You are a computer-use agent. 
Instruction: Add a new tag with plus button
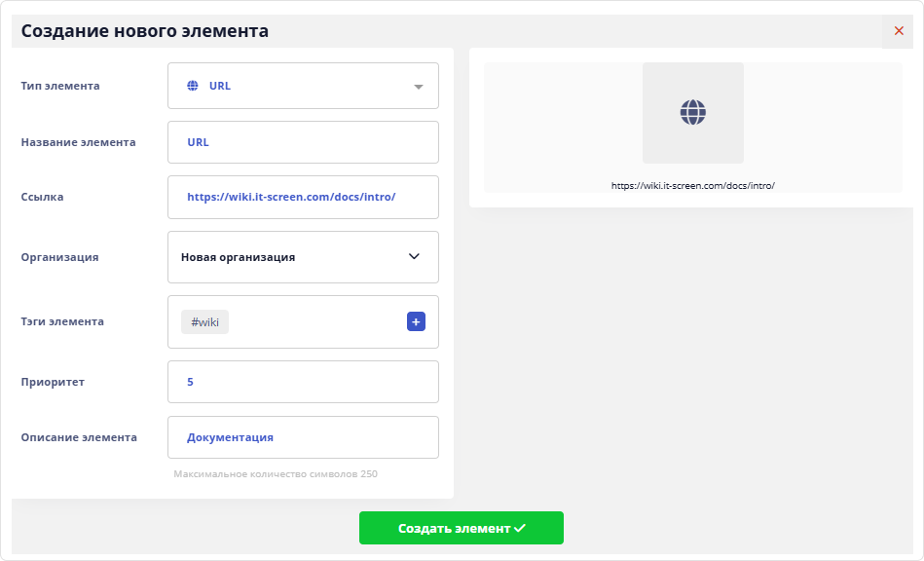click(x=416, y=321)
